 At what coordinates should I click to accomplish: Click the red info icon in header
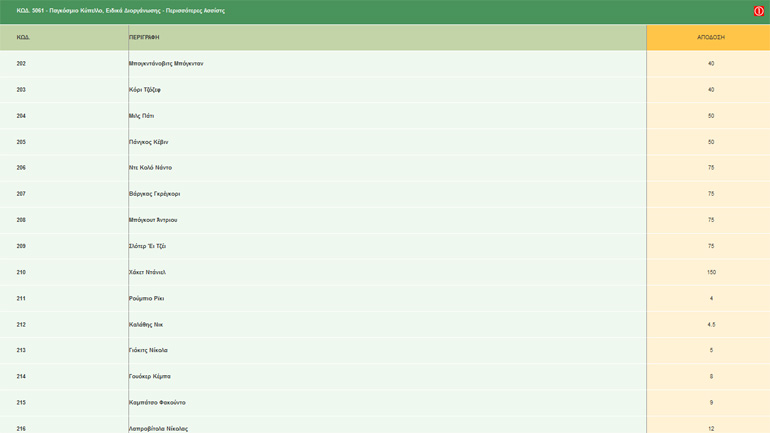pyautogui.click(x=758, y=11)
